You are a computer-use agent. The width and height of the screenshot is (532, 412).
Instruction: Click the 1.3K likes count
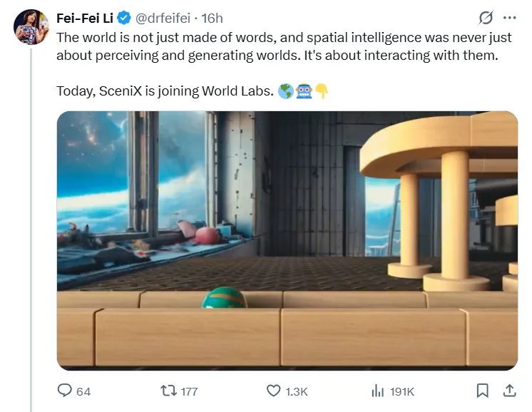(297, 391)
